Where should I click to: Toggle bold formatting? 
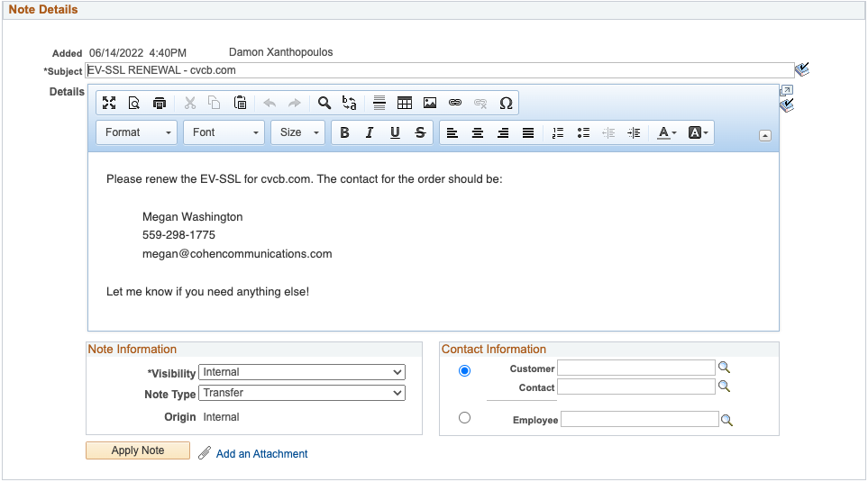pyautogui.click(x=344, y=132)
